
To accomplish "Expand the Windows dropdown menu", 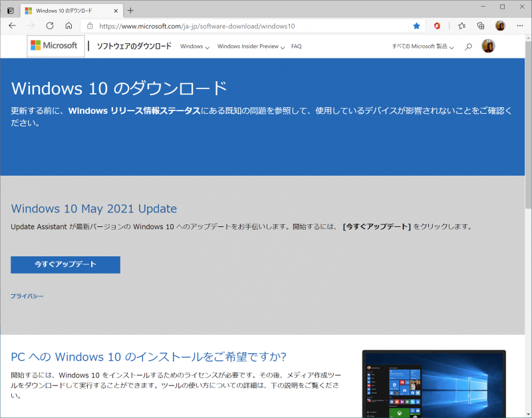I will click(194, 47).
